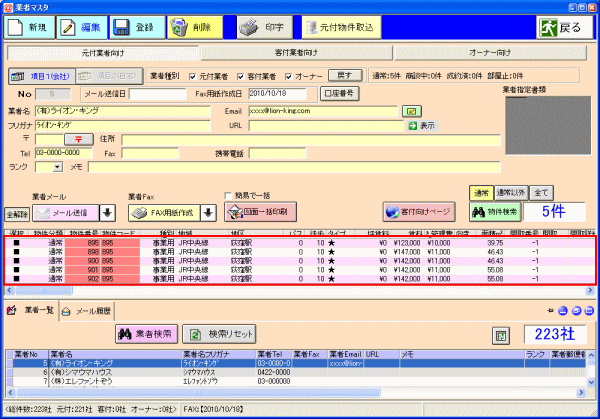The image size is (600, 419).
Task: Click the green mail icon beside Email field
Action: pos(411,111)
